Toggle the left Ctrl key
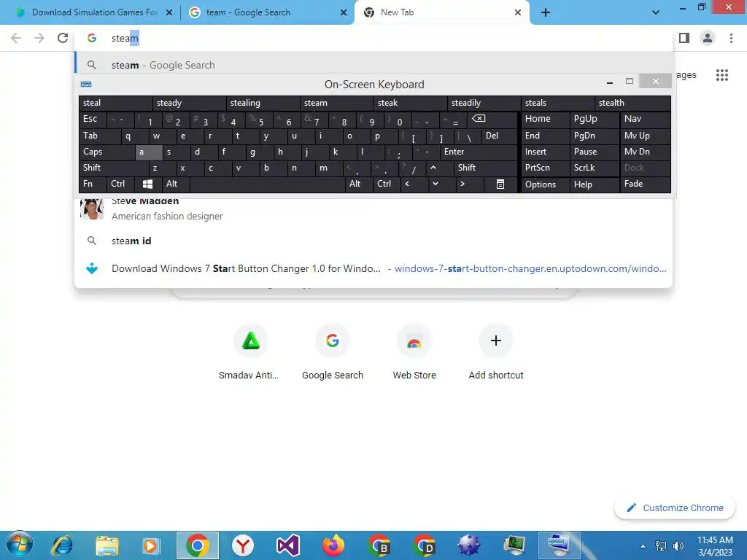This screenshot has width=747, height=560. click(x=120, y=184)
